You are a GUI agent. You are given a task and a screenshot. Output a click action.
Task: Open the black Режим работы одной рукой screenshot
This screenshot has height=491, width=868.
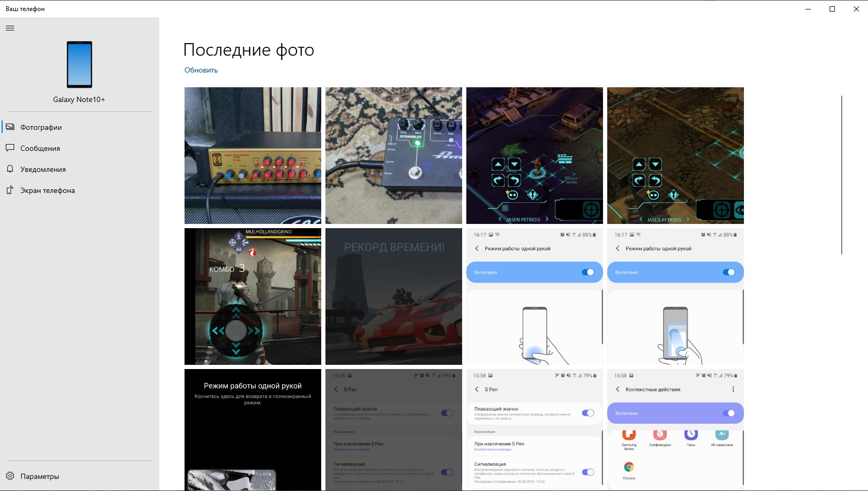(253, 430)
